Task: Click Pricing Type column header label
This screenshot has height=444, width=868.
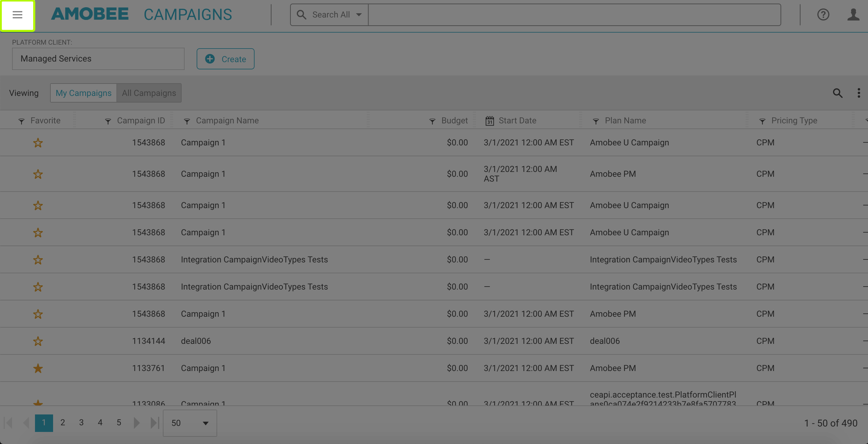Action: tap(794, 121)
